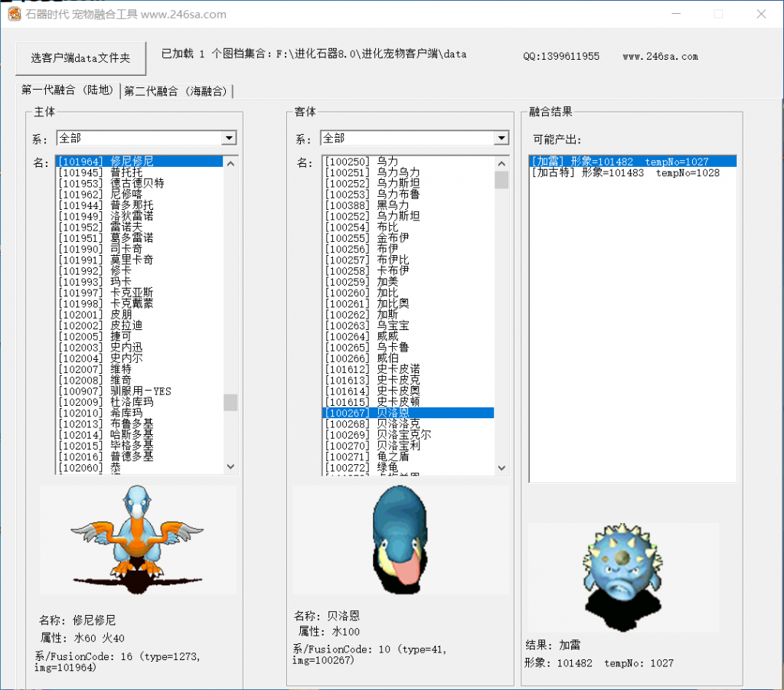Select [101991] 莫里卡奇 in 主体 list

pos(139,260)
